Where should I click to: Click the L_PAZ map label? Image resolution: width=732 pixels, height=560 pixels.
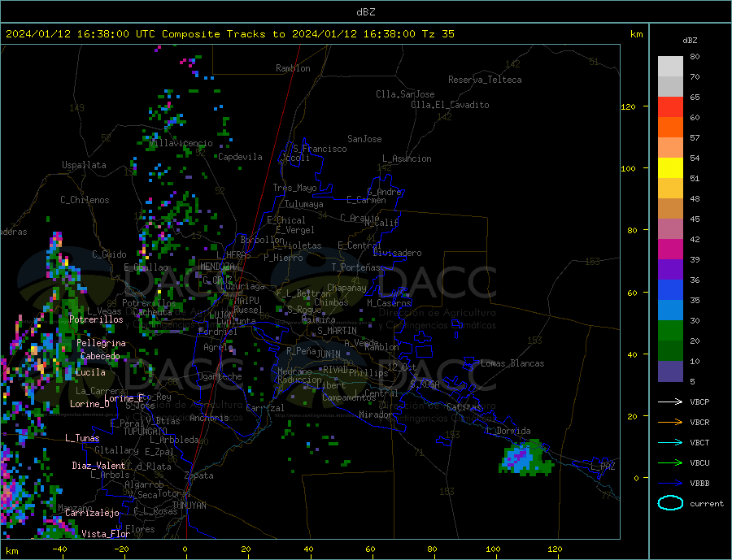[603, 467]
